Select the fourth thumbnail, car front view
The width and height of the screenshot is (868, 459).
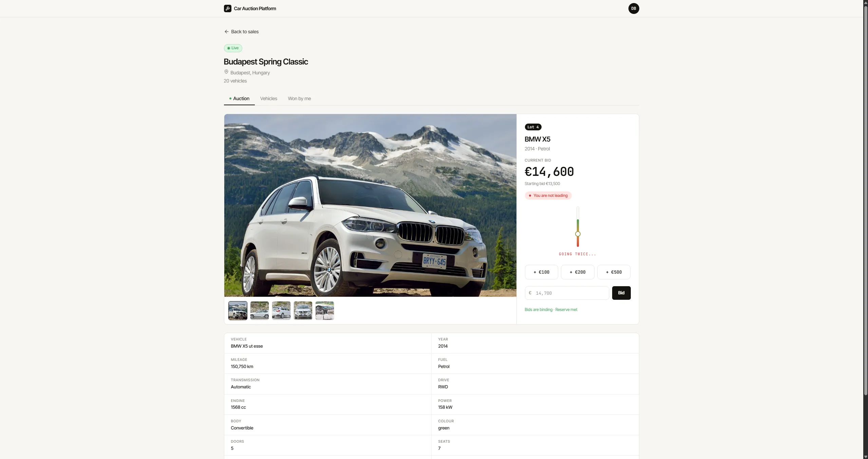pos(303,311)
